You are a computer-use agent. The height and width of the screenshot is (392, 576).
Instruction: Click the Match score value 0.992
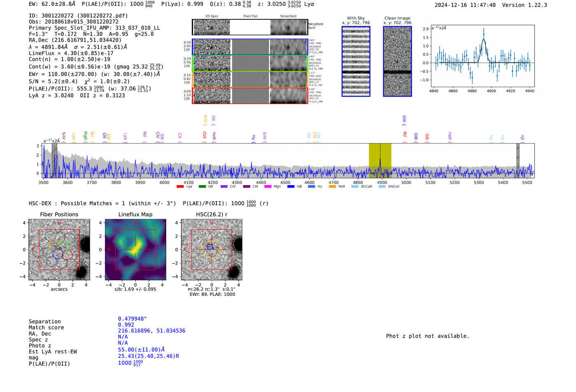point(126,325)
